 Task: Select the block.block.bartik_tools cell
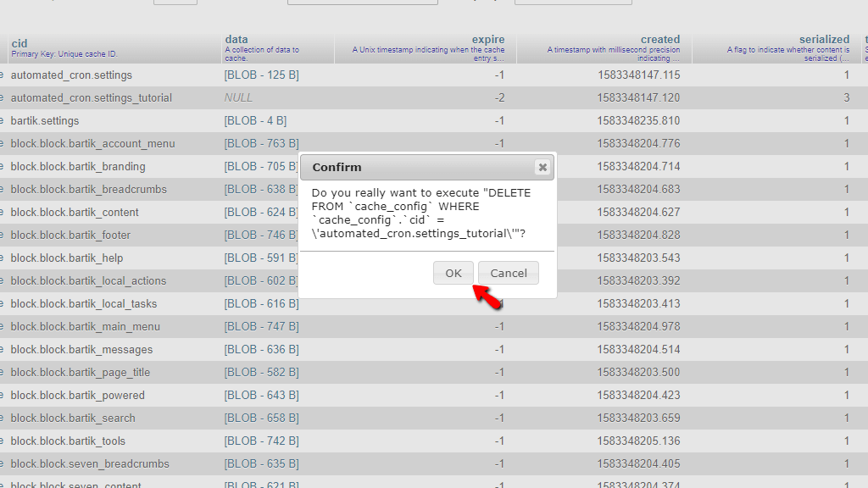[68, 441]
